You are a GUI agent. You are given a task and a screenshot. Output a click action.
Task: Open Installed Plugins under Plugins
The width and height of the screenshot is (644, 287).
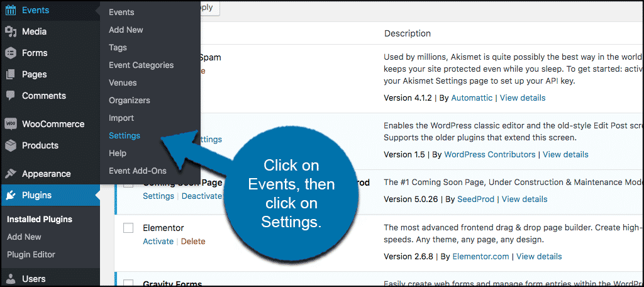click(40, 219)
